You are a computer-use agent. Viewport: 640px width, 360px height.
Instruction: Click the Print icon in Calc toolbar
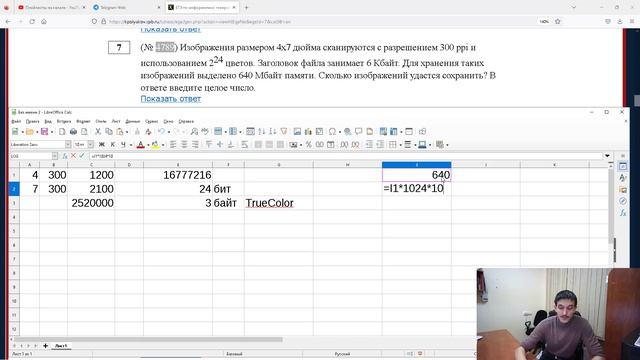pyautogui.click(x=73, y=131)
